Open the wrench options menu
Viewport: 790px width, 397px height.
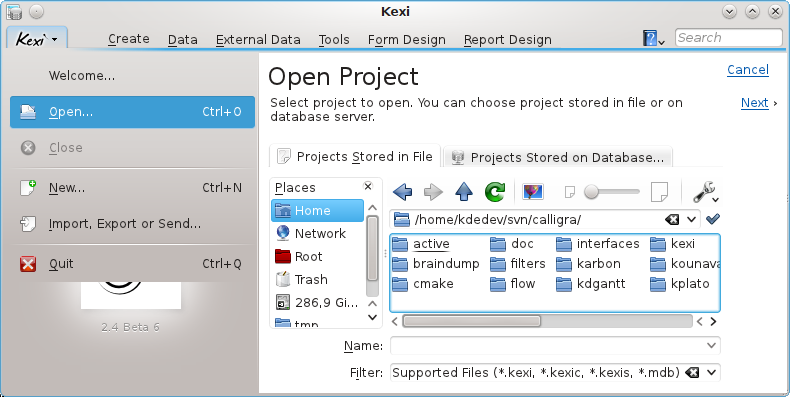705,192
